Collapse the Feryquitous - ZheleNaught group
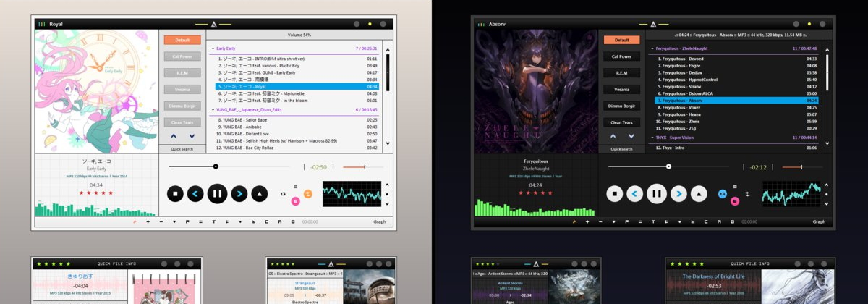 point(652,48)
